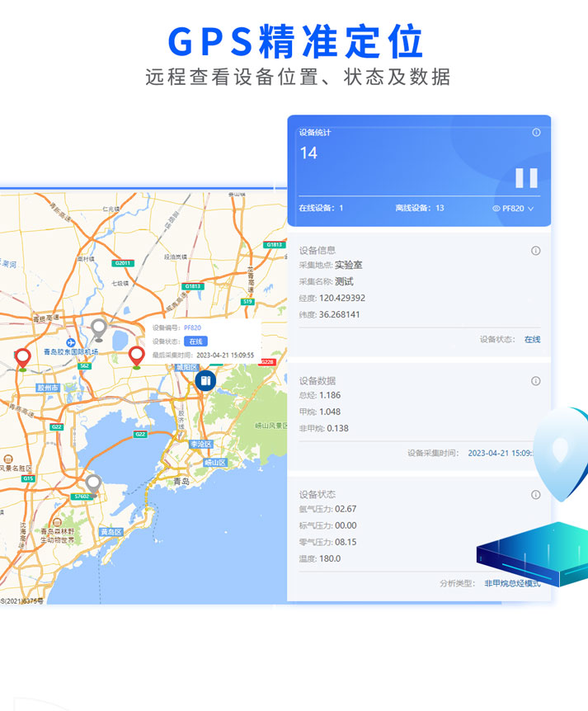Click the 离线设备 count in statistics card
This screenshot has height=711, width=588.
440,208
